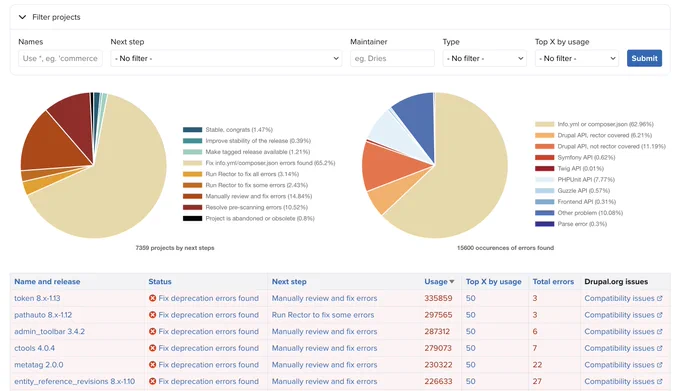The image size is (680, 391).
Task: Open the token 8.x-1.13 project link
Action: tap(37, 298)
